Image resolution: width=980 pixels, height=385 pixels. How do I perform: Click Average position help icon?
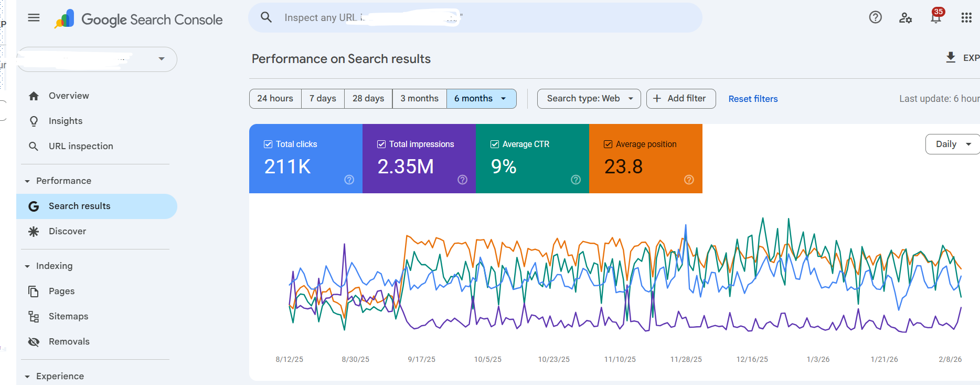(689, 180)
